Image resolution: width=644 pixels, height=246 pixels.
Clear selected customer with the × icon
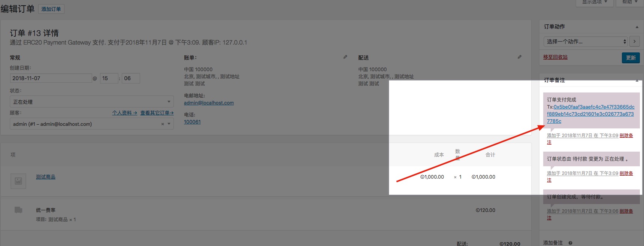coord(163,124)
